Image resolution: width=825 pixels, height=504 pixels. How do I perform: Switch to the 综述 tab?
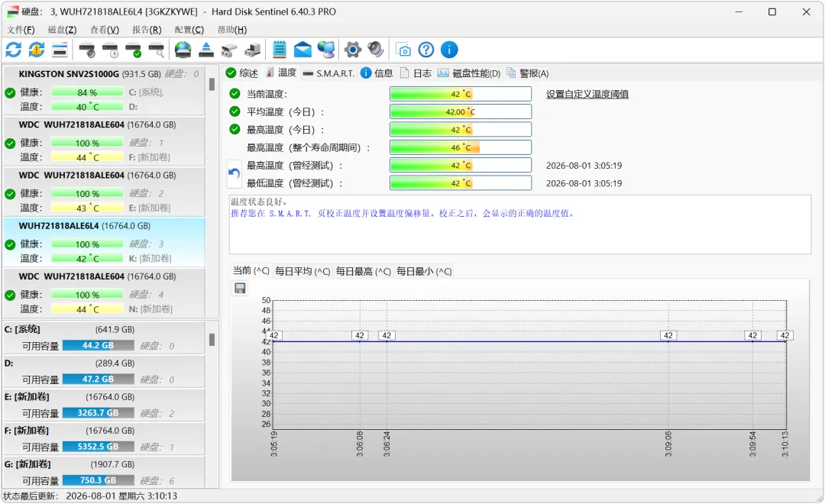[x=242, y=73]
